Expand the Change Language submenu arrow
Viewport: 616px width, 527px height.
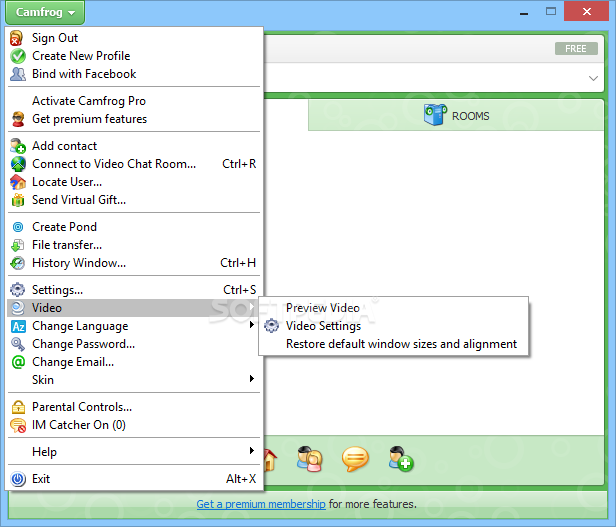[x=252, y=325]
